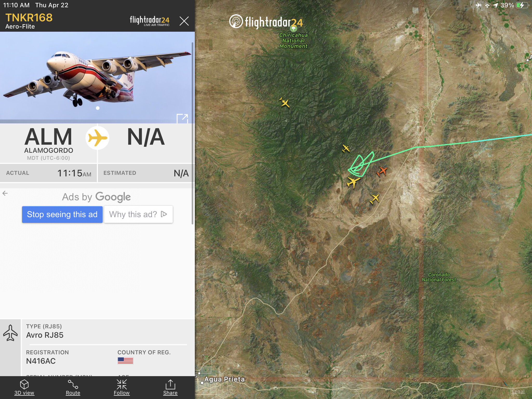Select the red aircraft on map

382,171
